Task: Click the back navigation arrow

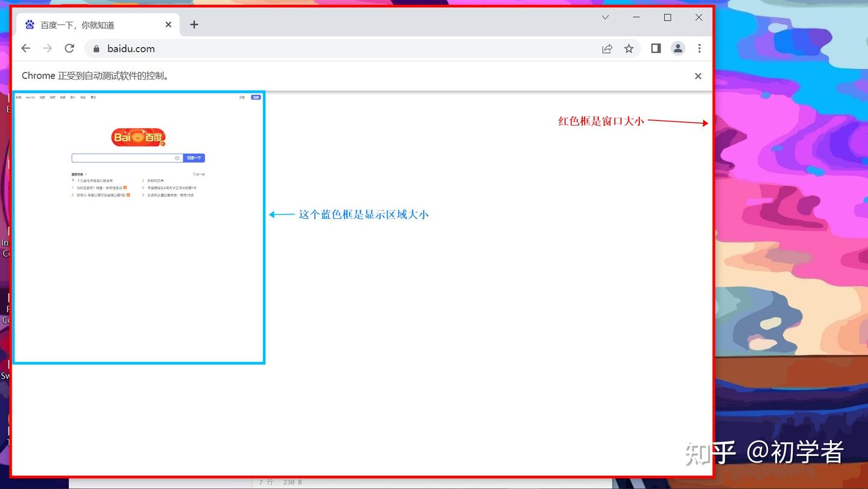Action: point(25,48)
